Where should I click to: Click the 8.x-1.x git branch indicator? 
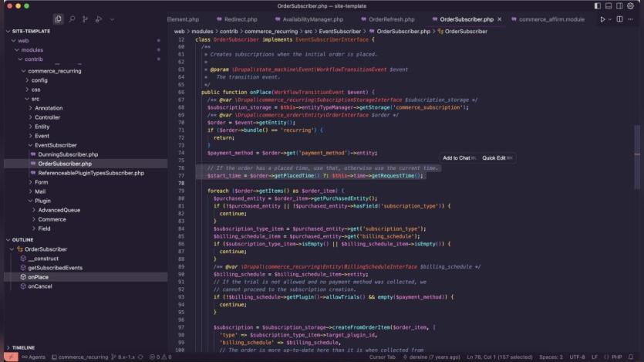tap(123, 357)
